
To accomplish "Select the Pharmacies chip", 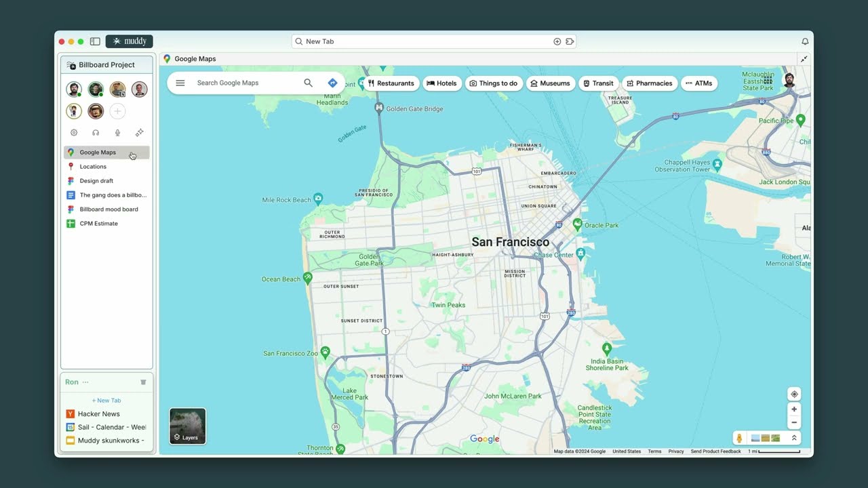I will 650,83.
